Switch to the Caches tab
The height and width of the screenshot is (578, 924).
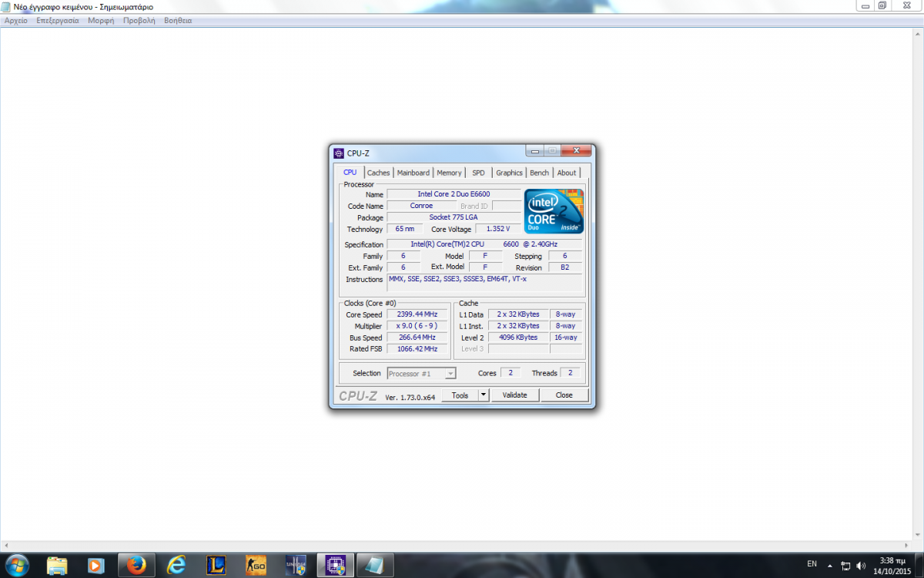click(378, 173)
